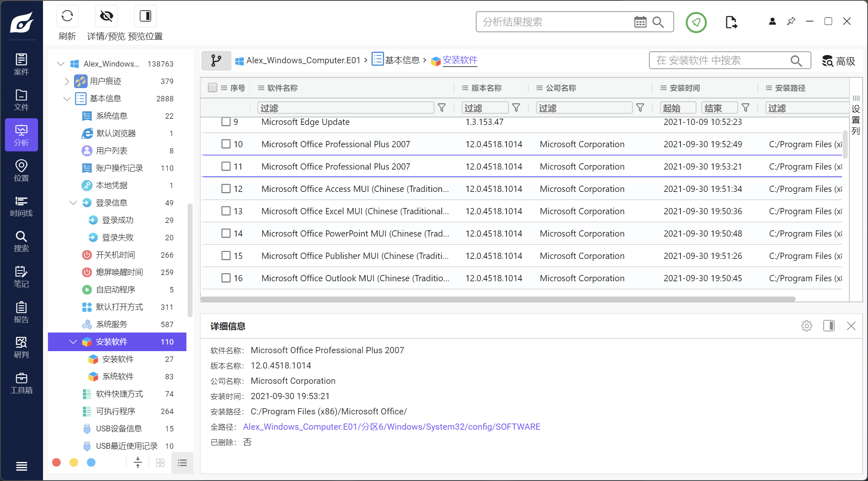
Task: Check the box for row 9
Action: point(226,122)
